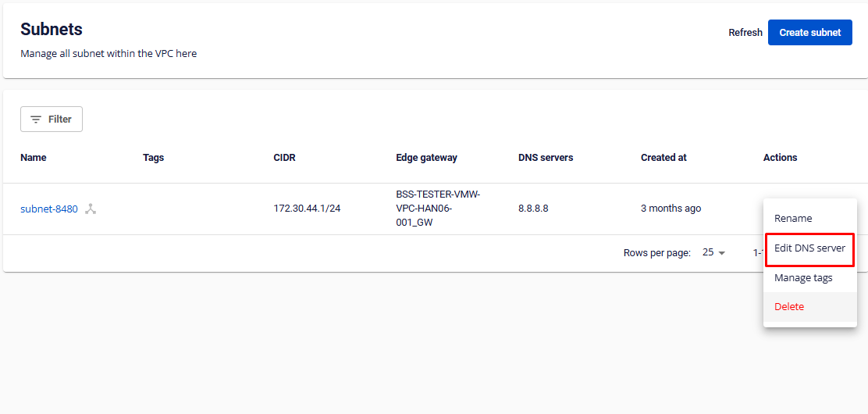Choose Rename from the actions menu
The height and width of the screenshot is (414, 868).
pyautogui.click(x=793, y=219)
